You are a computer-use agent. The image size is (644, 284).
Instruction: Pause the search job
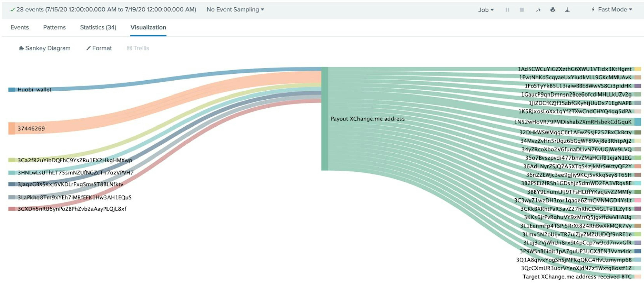pos(507,10)
